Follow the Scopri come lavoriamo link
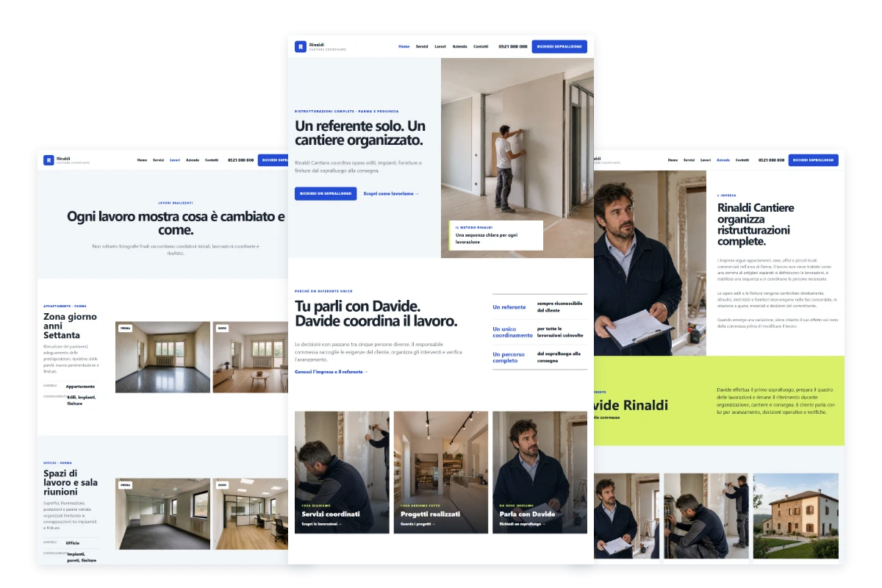The image size is (882, 588). (x=391, y=193)
